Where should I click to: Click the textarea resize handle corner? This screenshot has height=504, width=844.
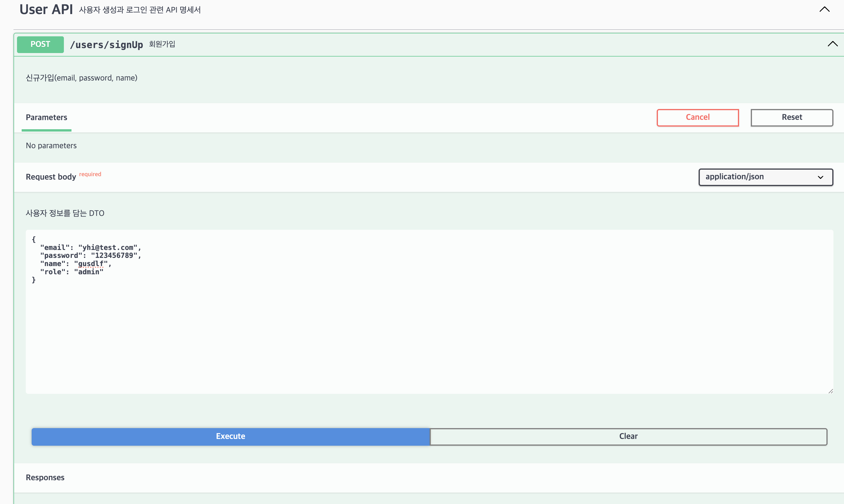[831, 391]
